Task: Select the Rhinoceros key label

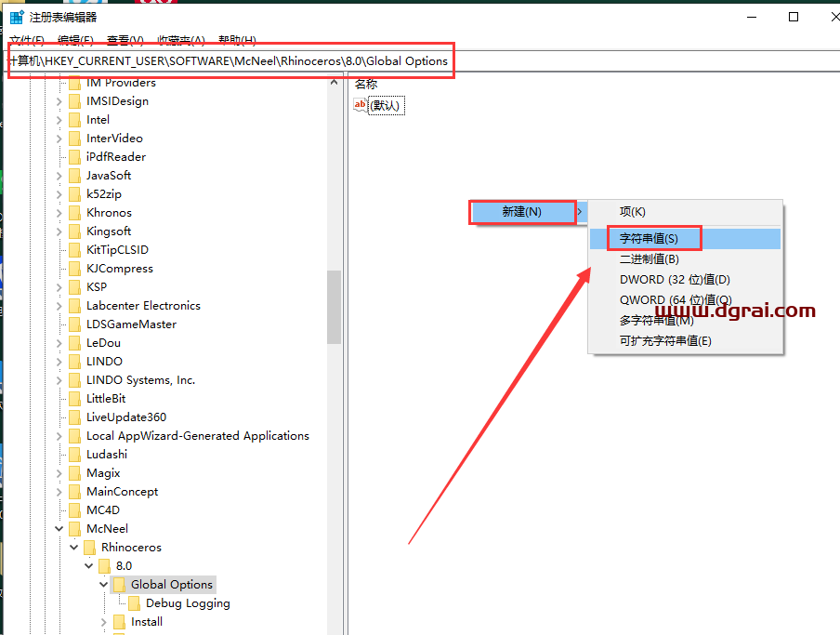Action: pos(131,548)
